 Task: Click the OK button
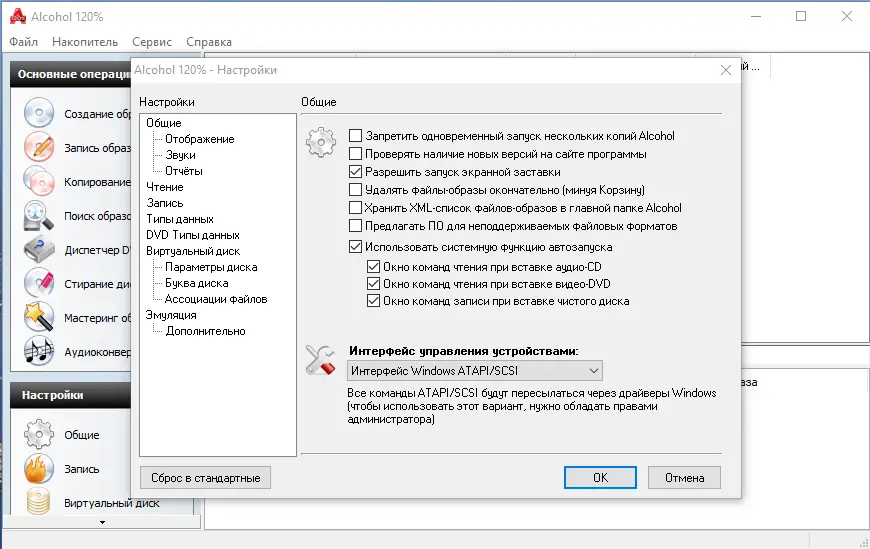point(600,478)
